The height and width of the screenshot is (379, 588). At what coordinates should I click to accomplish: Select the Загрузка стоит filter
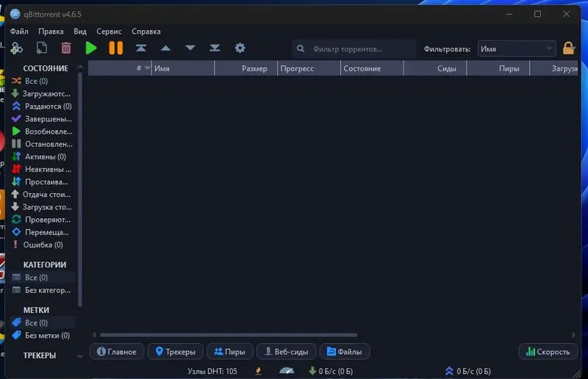(43, 207)
